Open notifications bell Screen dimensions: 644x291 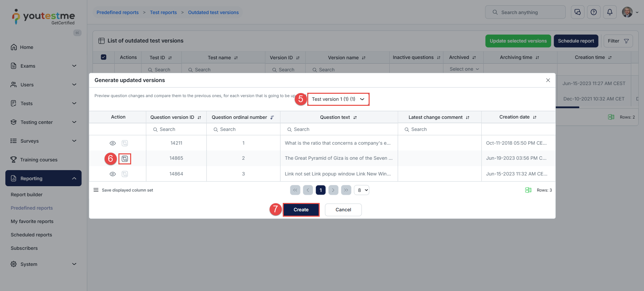[610, 12]
